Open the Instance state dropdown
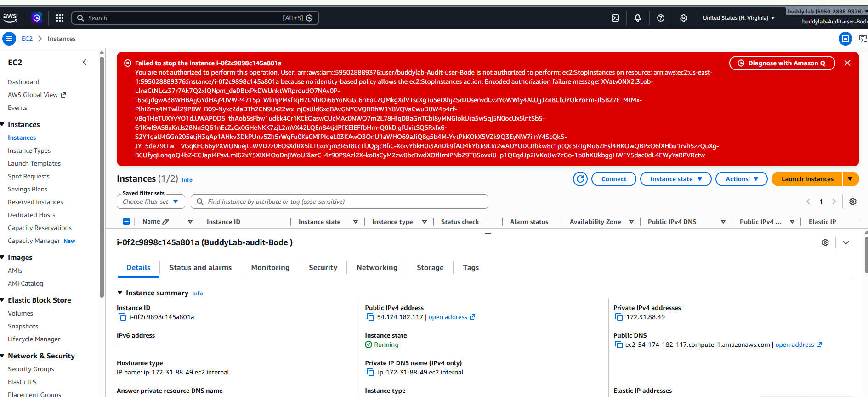The width and height of the screenshot is (868, 397). [676, 179]
